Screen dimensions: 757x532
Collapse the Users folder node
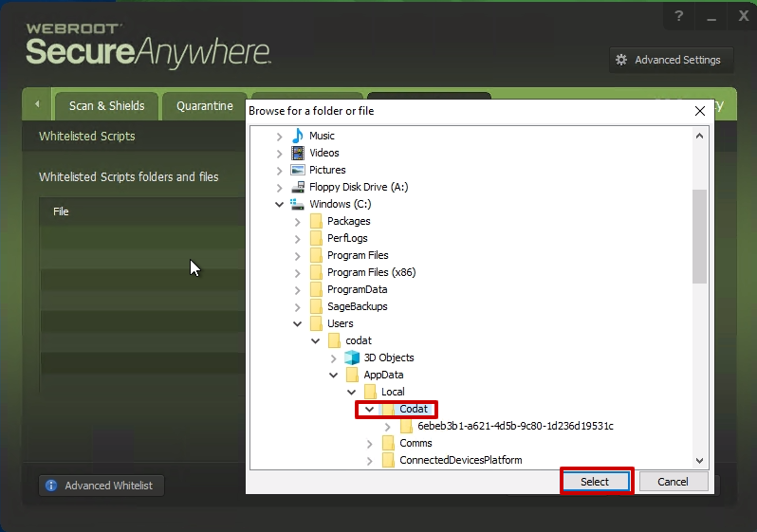point(298,324)
